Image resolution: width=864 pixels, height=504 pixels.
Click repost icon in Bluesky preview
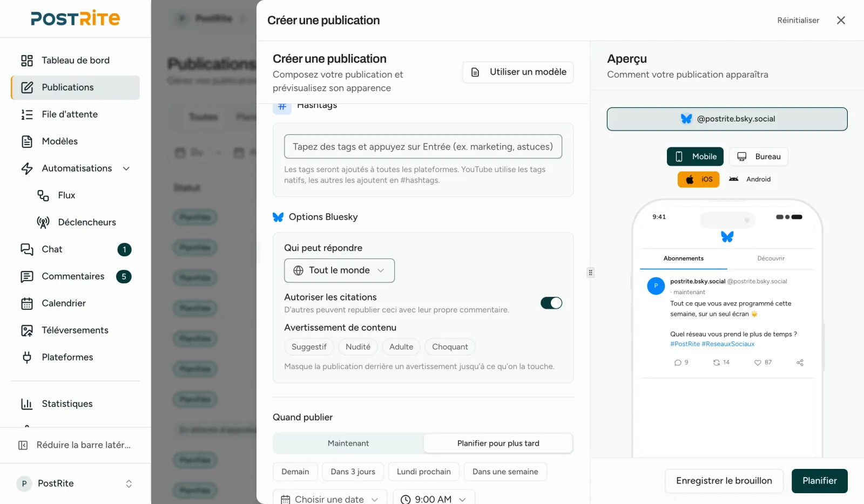[717, 363]
